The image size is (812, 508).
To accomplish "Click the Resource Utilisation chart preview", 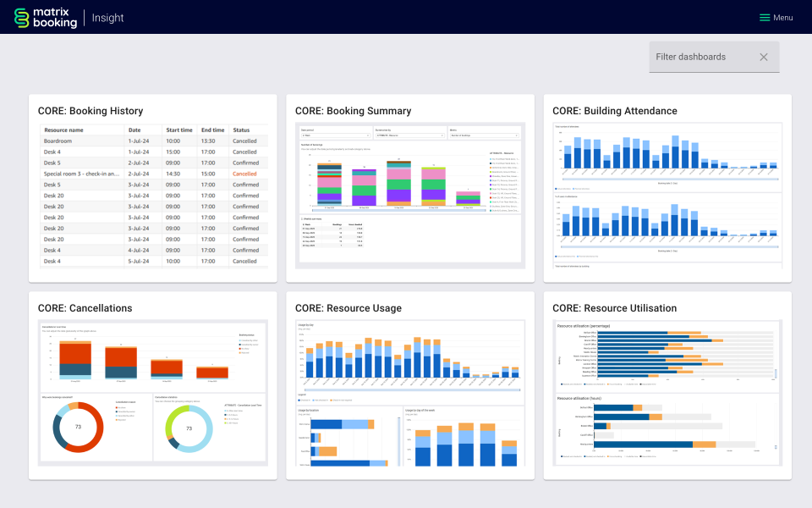I will click(x=667, y=393).
